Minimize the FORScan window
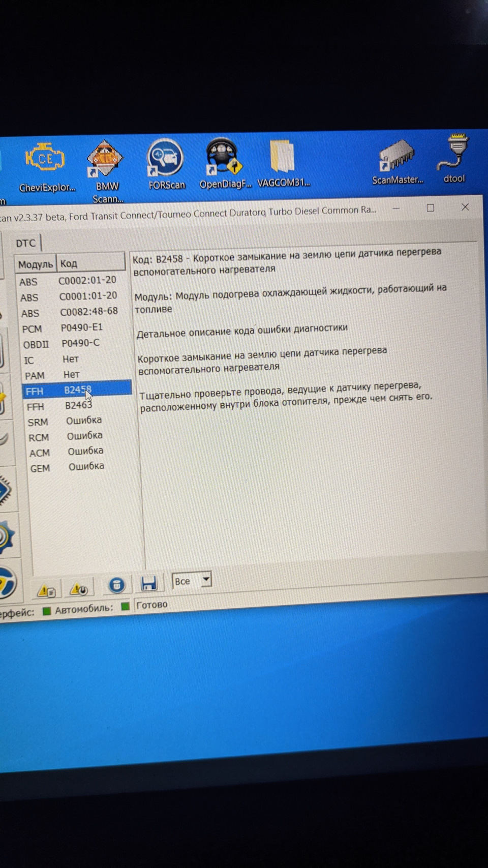Image resolution: width=488 pixels, height=868 pixels. pos(396,208)
